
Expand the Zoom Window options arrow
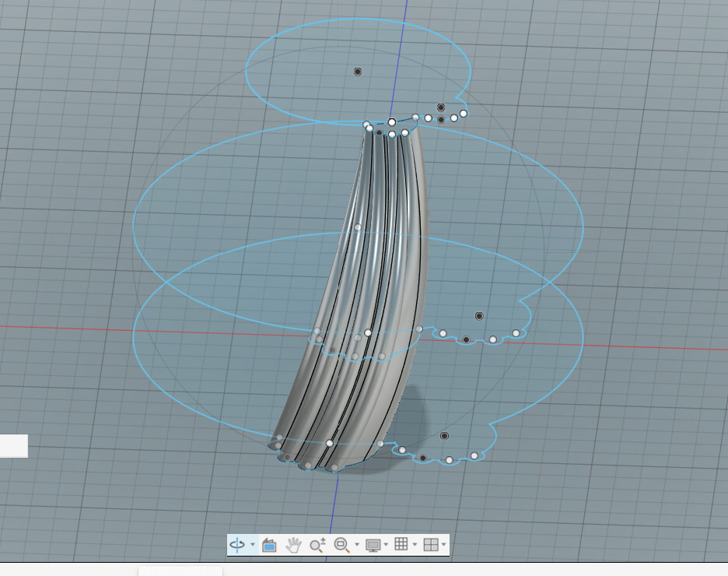tap(357, 545)
